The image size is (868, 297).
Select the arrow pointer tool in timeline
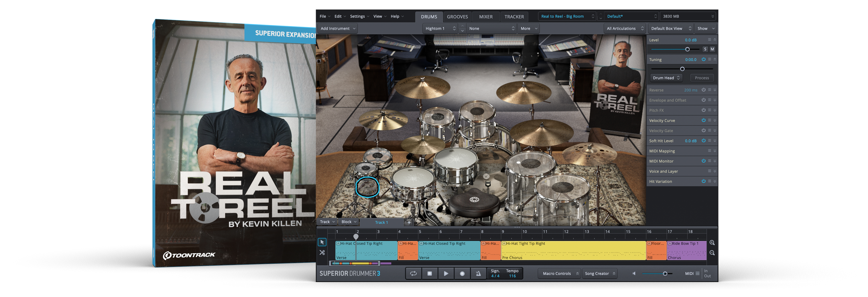pyautogui.click(x=322, y=242)
